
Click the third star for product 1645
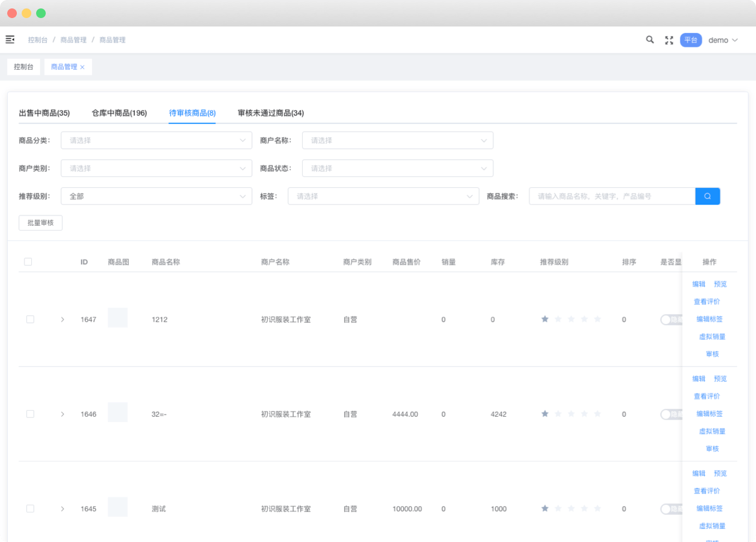[x=571, y=509]
